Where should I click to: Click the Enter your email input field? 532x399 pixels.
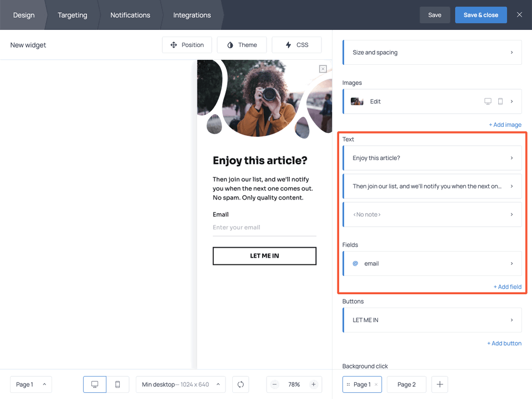[x=264, y=227]
